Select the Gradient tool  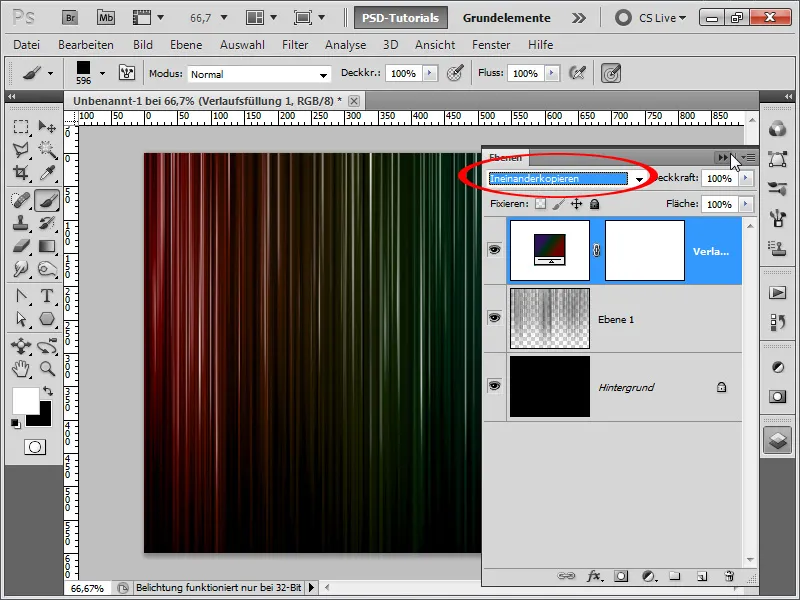click(x=47, y=246)
